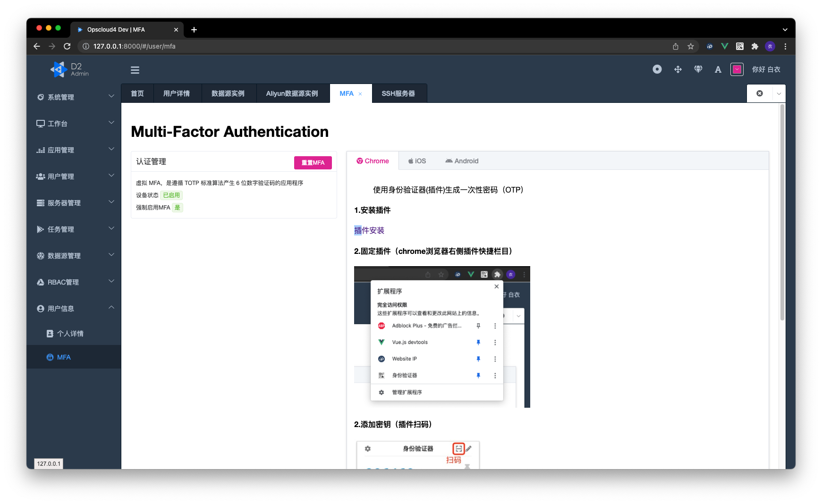Open the tab options dropdown arrow
The image size is (822, 504).
(x=779, y=93)
